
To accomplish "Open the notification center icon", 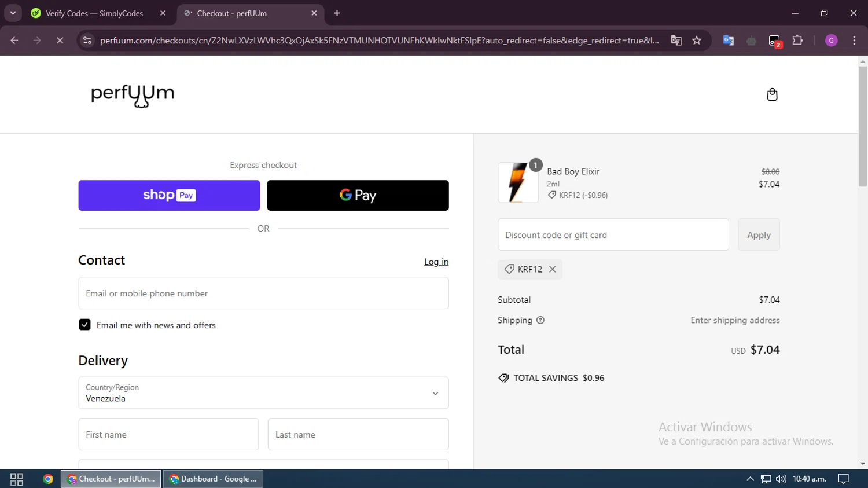I will pyautogui.click(x=844, y=479).
